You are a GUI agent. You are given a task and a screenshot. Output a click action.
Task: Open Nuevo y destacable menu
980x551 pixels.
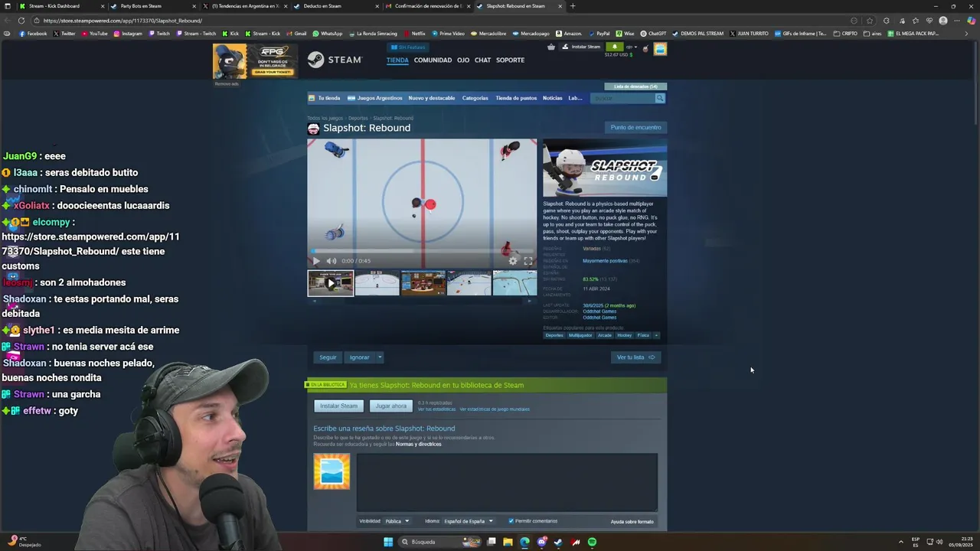pos(431,98)
